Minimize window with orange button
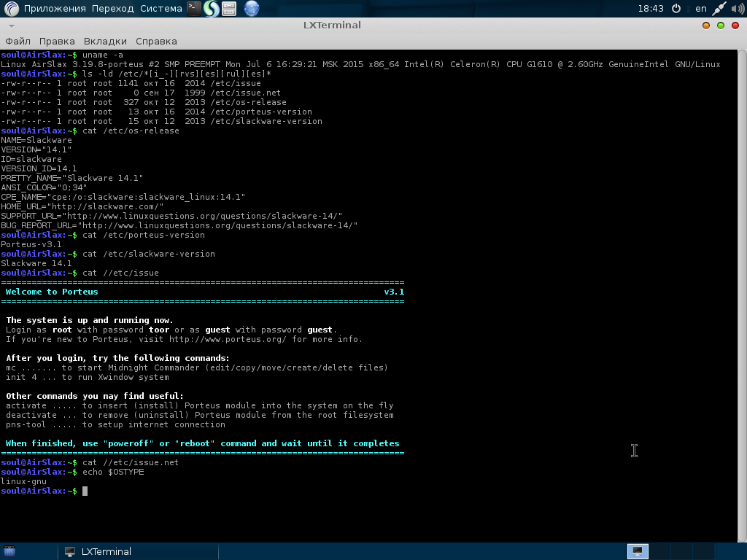Image resolution: width=747 pixels, height=560 pixels. [x=706, y=26]
